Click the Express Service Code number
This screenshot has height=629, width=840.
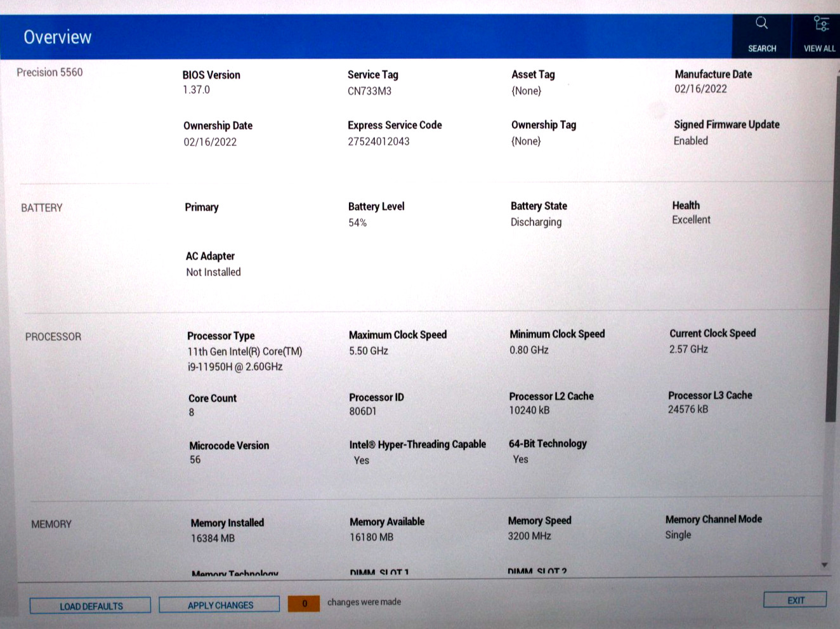coord(379,142)
